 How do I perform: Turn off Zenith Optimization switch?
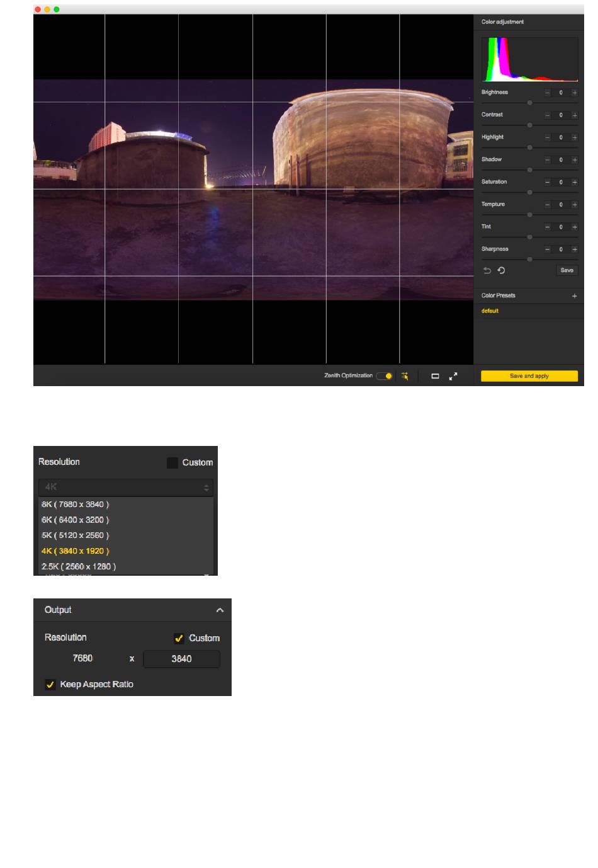click(385, 376)
